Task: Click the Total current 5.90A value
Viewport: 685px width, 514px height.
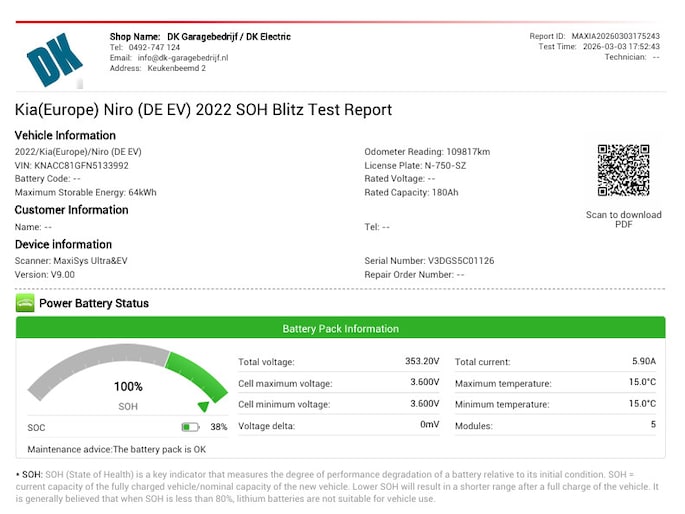Action: 643,362
